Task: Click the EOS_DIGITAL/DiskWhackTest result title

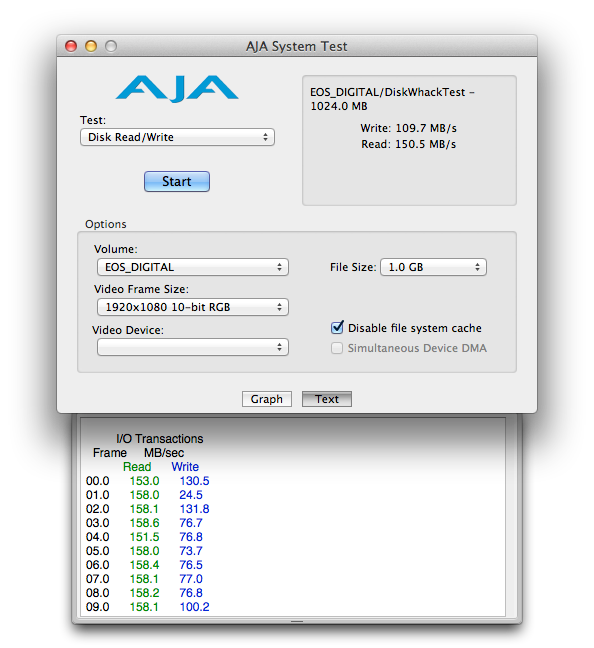Action: pyautogui.click(x=392, y=99)
